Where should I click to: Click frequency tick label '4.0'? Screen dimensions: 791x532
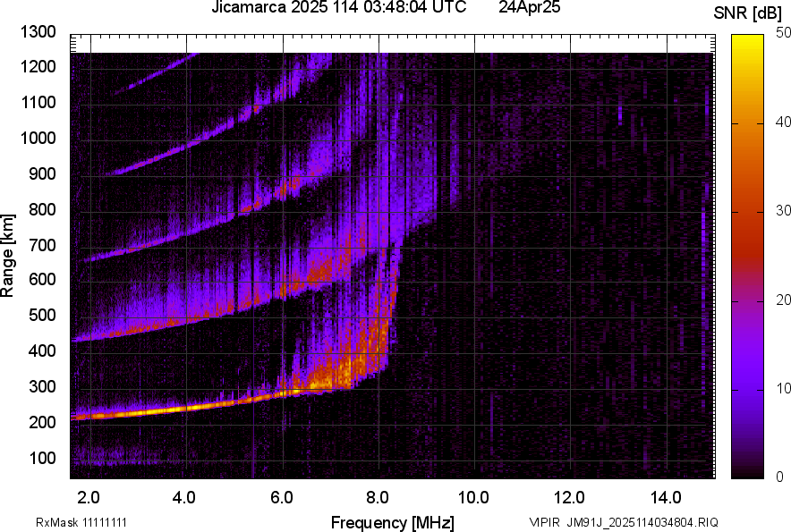tap(184, 498)
